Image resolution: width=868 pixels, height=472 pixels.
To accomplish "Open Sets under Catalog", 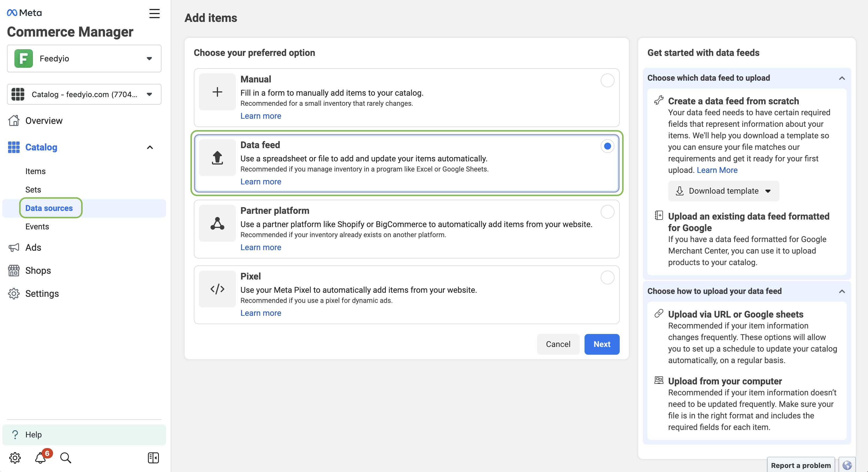I will [x=33, y=190].
